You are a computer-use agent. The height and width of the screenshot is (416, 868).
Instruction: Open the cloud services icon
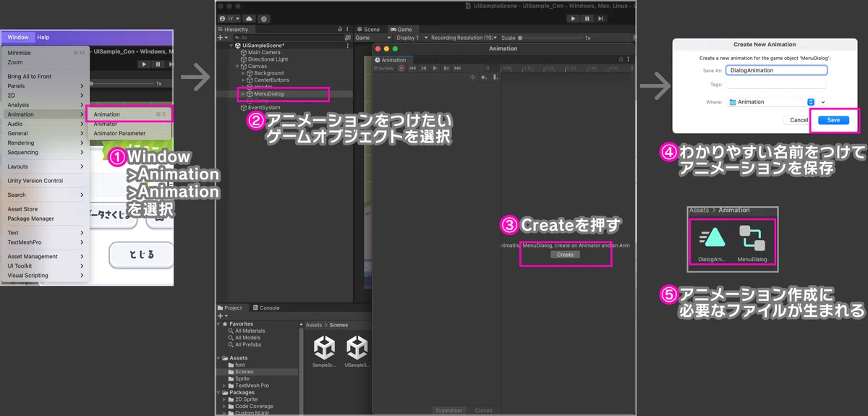pos(250,18)
